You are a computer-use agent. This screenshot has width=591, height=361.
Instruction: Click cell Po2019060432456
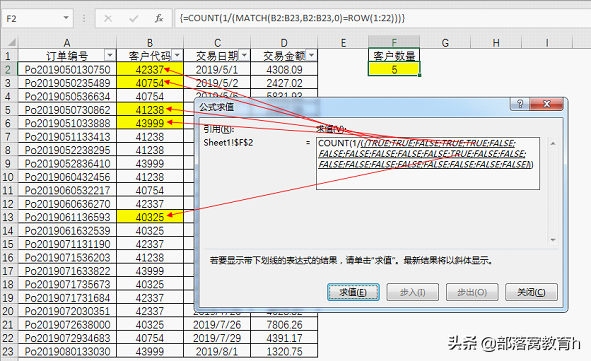coord(67,177)
